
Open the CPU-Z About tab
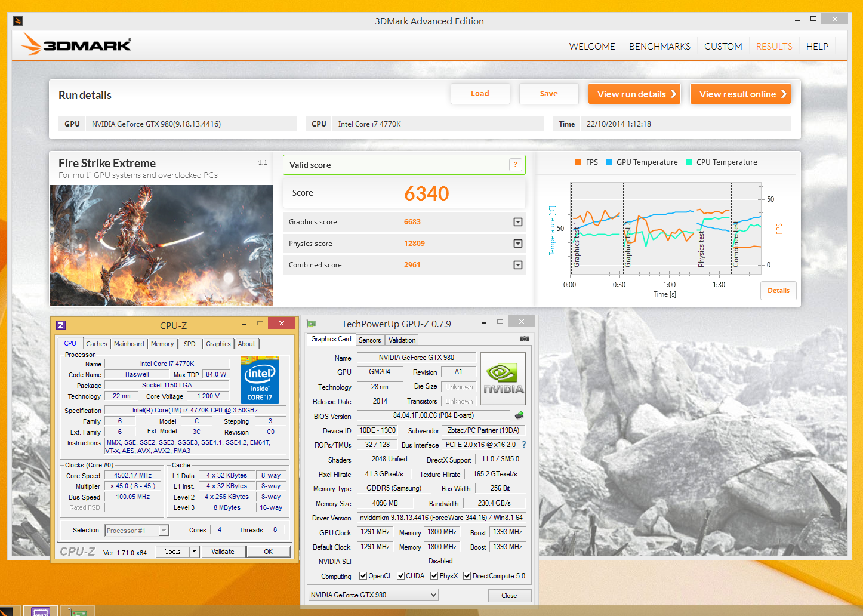click(246, 344)
